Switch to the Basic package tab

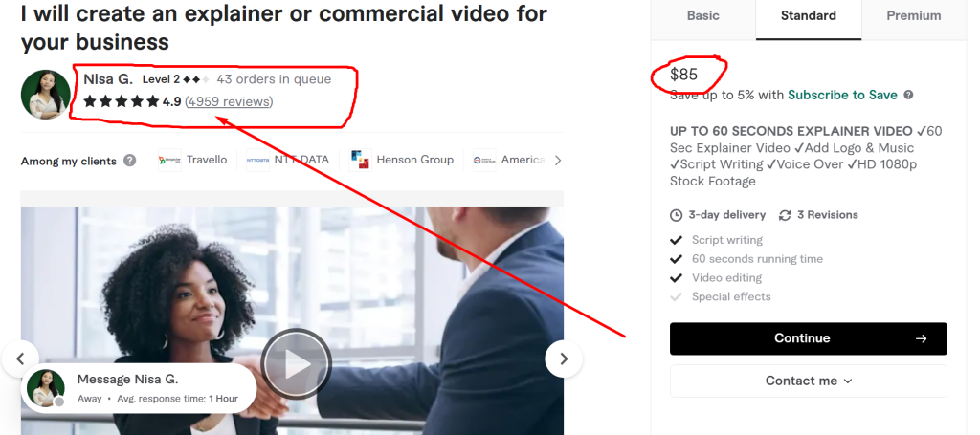pyautogui.click(x=703, y=16)
